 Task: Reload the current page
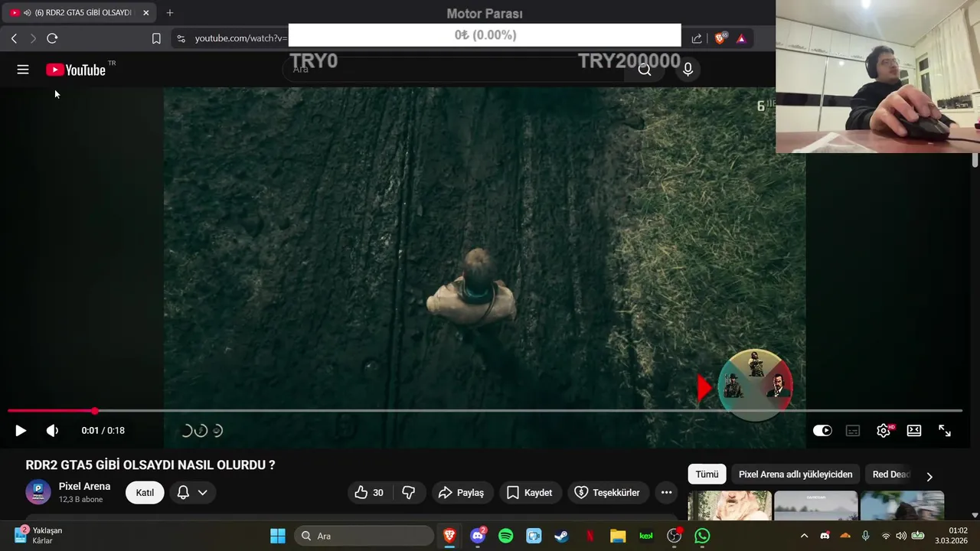pos(52,38)
